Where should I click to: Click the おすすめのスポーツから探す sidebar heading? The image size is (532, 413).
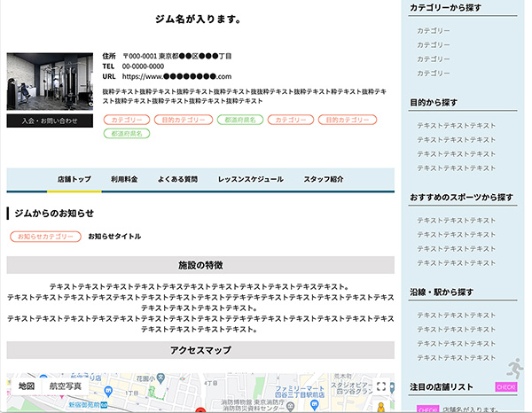[461, 197]
